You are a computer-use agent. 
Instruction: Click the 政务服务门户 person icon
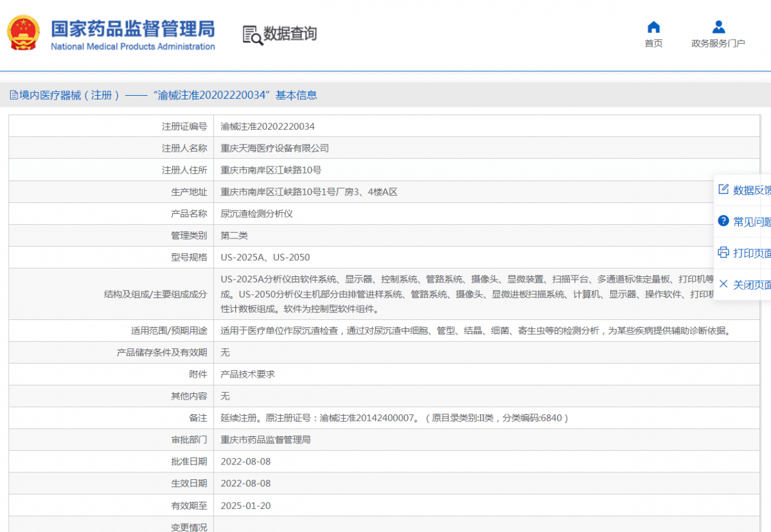click(718, 27)
